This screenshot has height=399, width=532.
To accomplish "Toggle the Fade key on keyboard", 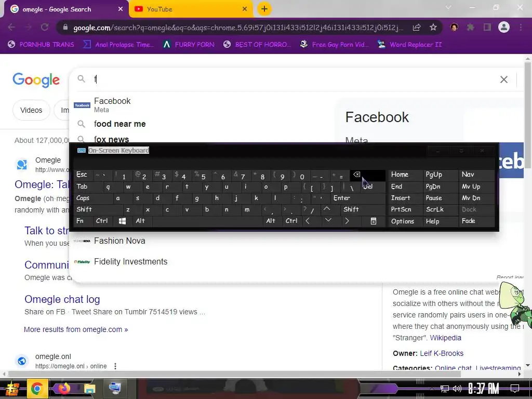I will (x=476, y=221).
